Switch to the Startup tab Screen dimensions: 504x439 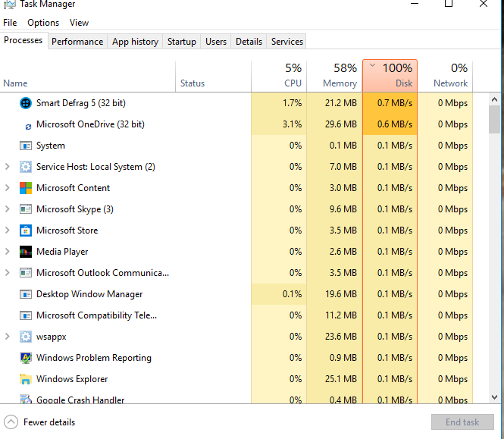pos(182,42)
